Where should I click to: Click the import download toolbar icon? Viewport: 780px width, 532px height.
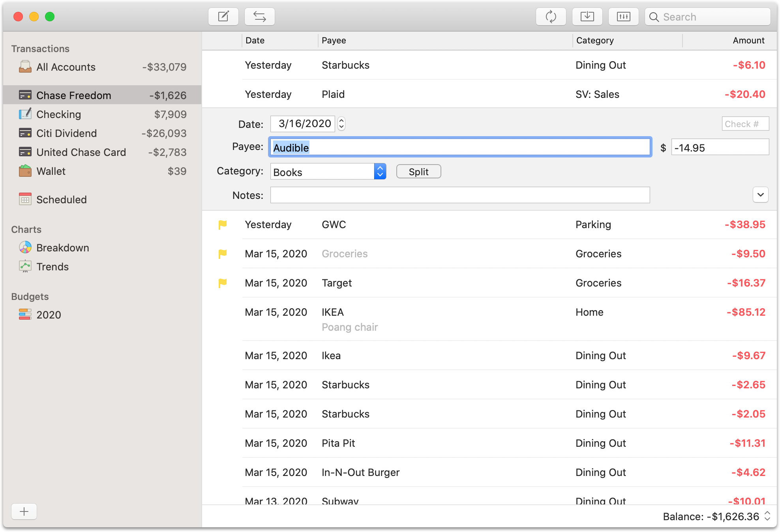(587, 17)
